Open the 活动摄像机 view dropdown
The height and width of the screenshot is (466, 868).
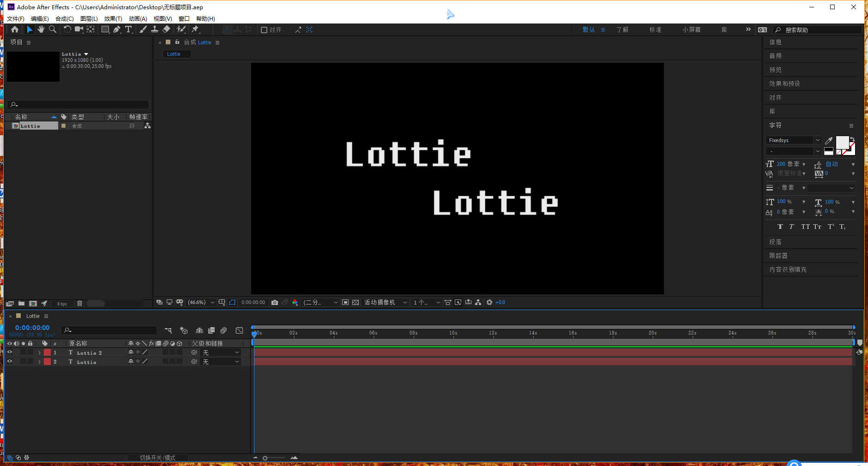coord(386,303)
